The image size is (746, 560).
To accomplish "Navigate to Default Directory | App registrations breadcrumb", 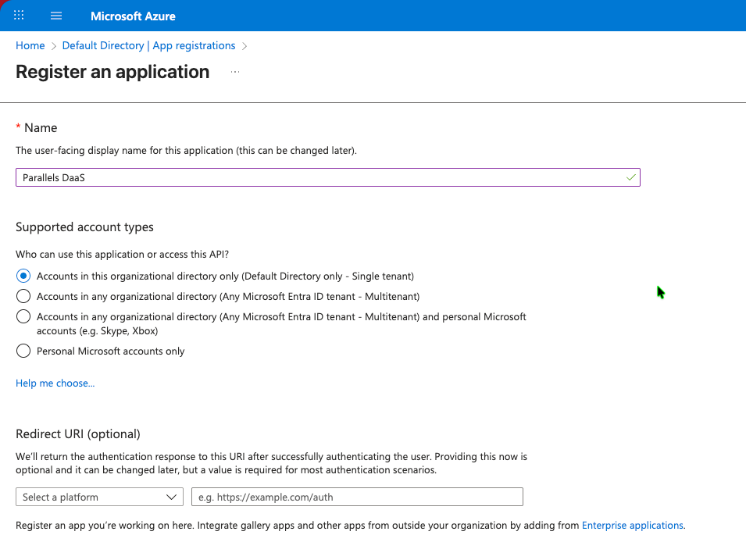I will (x=148, y=46).
